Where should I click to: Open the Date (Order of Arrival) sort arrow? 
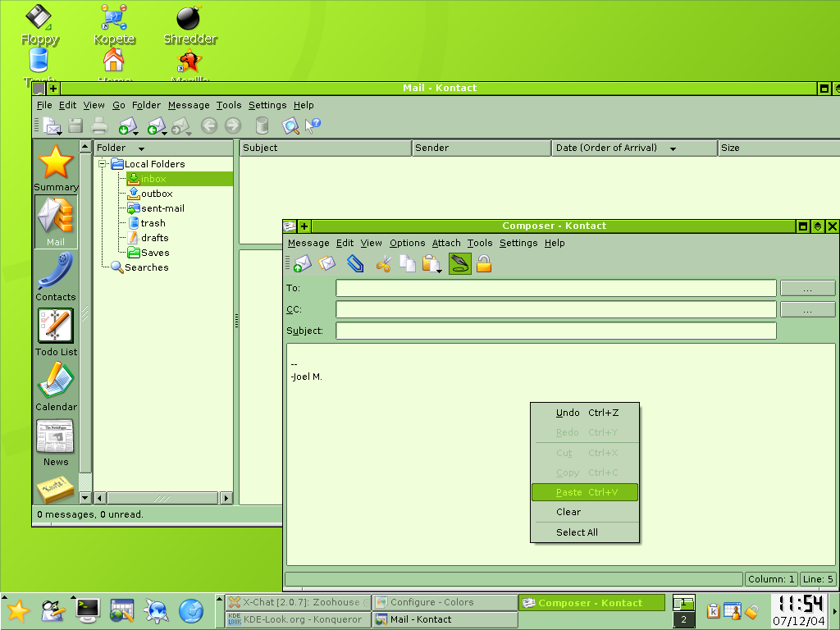tap(673, 149)
